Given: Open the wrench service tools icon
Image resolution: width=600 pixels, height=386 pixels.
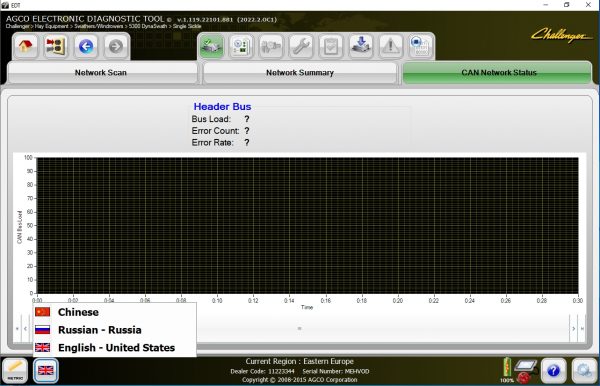Looking at the screenshot, I should [x=301, y=46].
